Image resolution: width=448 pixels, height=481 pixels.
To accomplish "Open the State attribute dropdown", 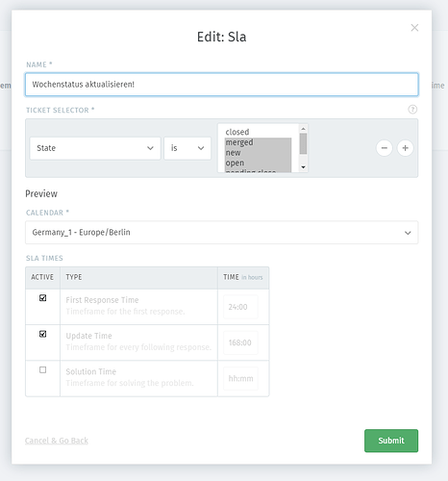I will pyautogui.click(x=95, y=148).
